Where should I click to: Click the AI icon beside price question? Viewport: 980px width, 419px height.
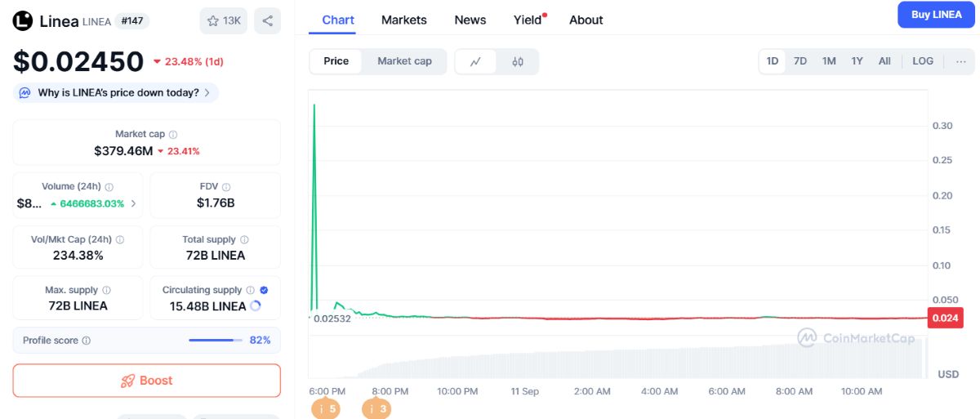point(25,93)
